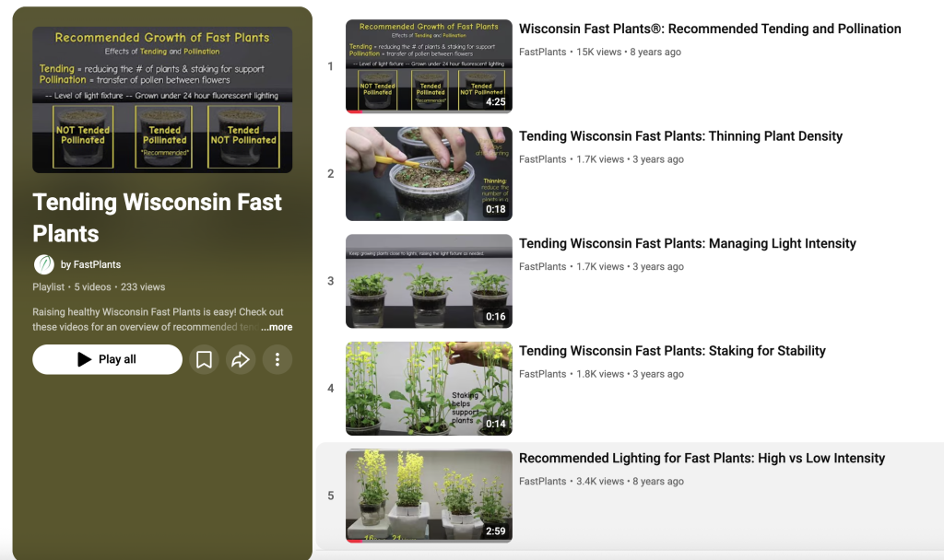Open the Recommended Tending and Pollination thumbnail
The height and width of the screenshot is (560, 944).
[429, 66]
